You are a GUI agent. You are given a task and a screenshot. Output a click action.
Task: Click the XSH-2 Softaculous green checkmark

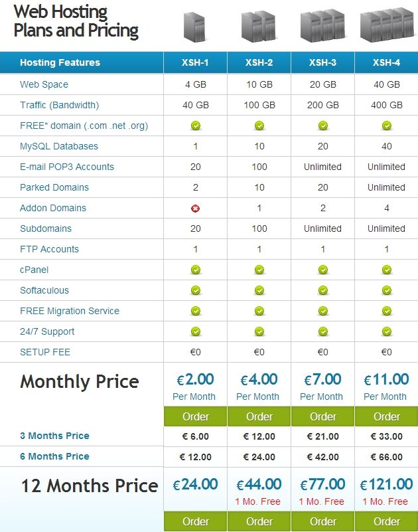coord(259,290)
